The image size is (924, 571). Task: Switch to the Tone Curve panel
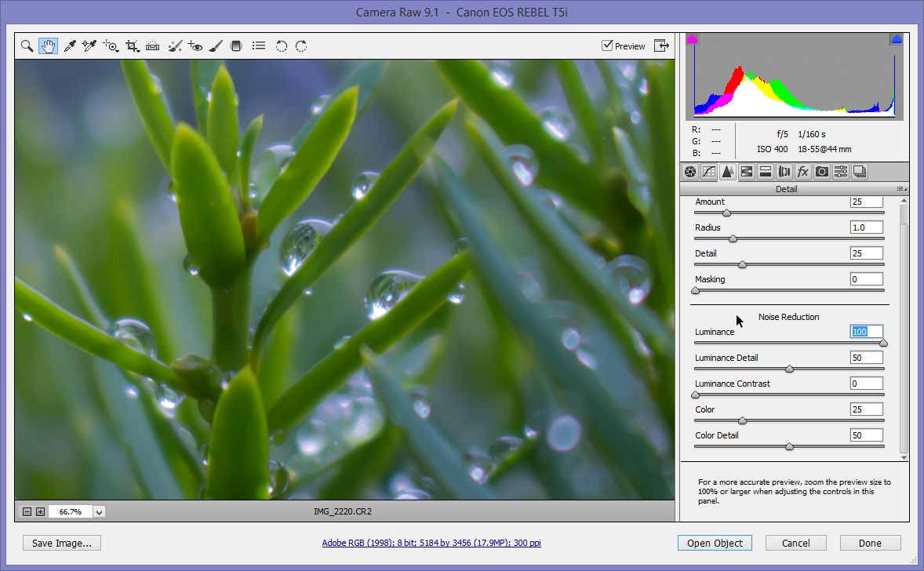[710, 171]
